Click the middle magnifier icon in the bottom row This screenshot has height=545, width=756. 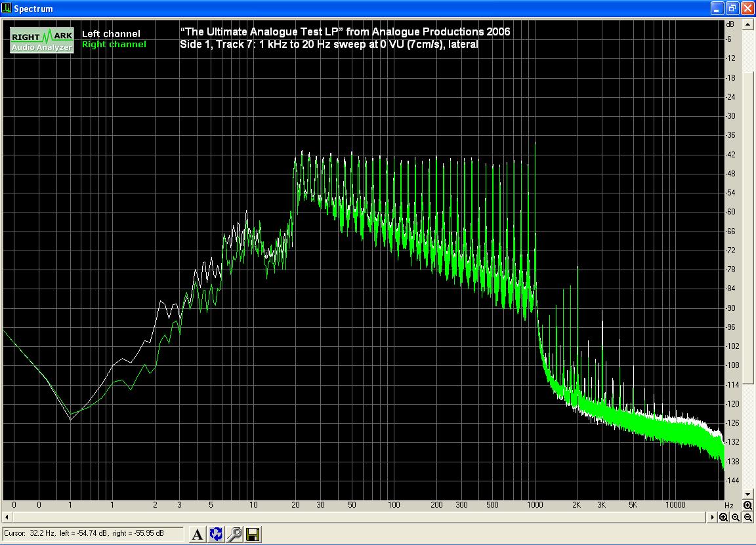(x=735, y=517)
